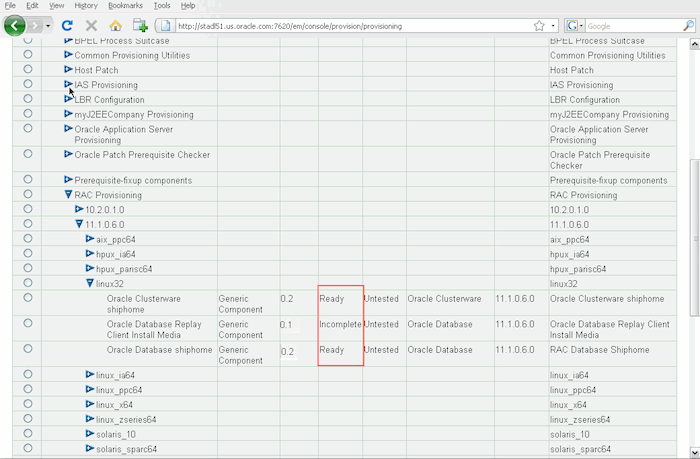This screenshot has height=459, width=700.
Task: Click the Stop loading X icon
Action: (x=91, y=26)
